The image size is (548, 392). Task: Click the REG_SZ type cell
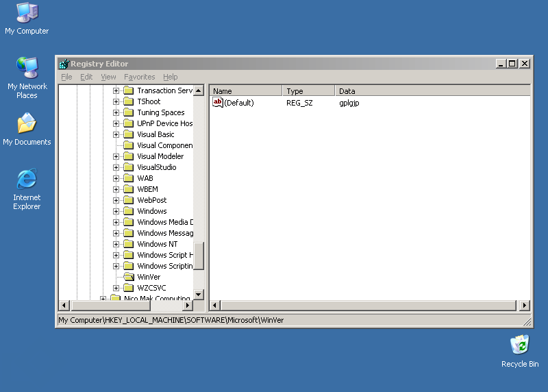coord(299,103)
